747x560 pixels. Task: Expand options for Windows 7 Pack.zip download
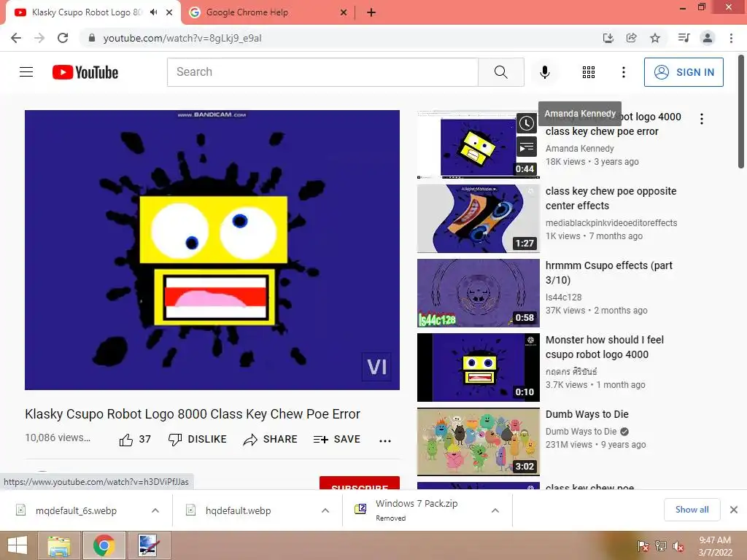[x=495, y=510]
